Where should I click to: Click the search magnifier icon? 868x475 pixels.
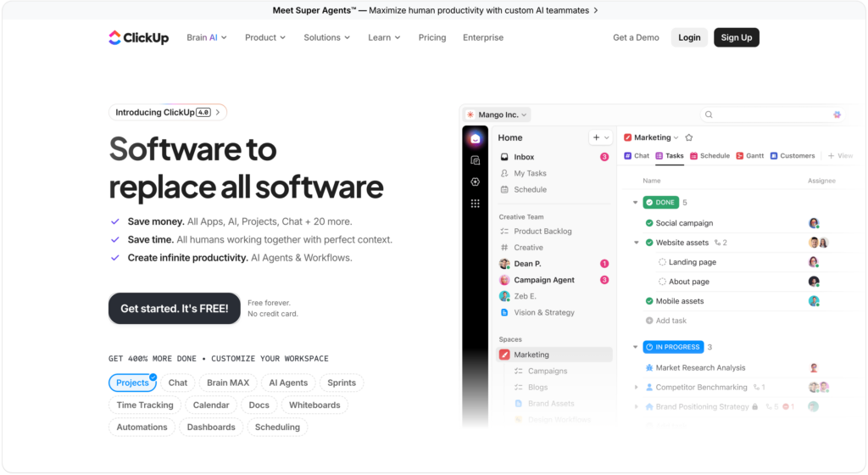pyautogui.click(x=709, y=115)
